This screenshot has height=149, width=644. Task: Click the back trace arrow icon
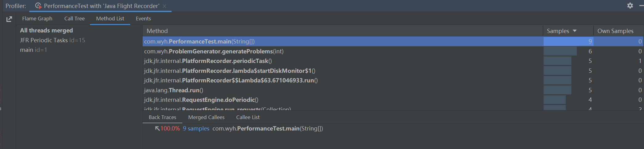click(x=157, y=128)
